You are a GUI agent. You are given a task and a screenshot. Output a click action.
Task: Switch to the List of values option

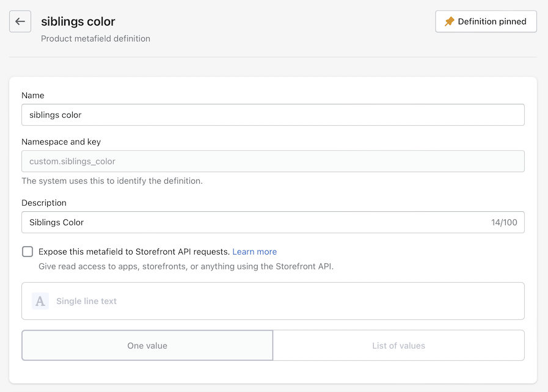[398, 346]
